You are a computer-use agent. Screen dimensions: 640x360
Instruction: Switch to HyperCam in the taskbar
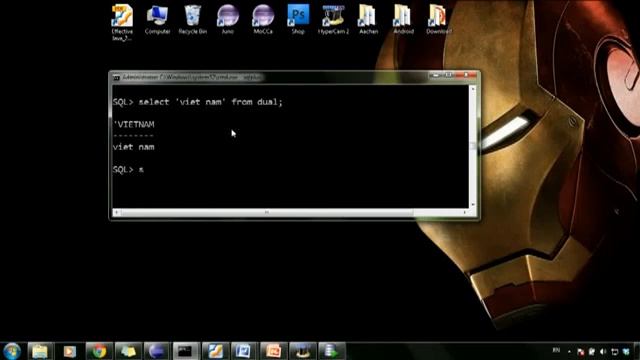(x=302, y=351)
